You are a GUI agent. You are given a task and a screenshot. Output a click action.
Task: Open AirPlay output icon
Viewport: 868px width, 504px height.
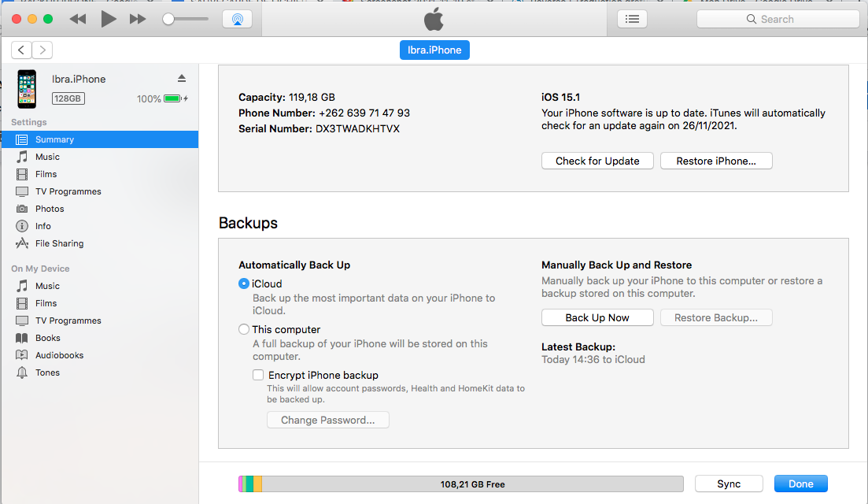tap(238, 19)
